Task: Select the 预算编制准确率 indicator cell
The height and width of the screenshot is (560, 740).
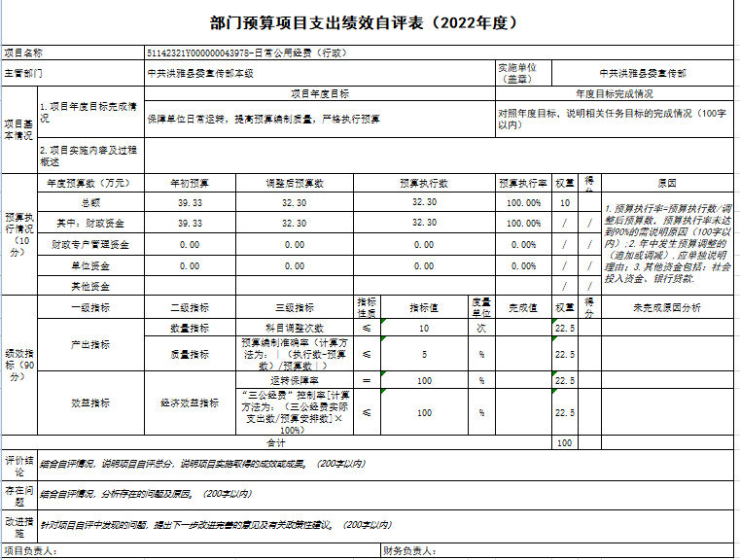Action: 295,354
